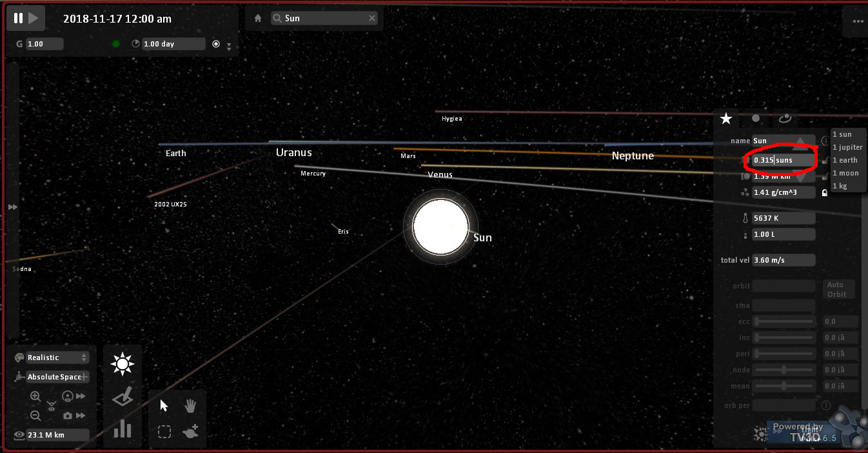Viewport: 868px width, 453px height.
Task: Click the Sun body in viewport
Action: (440, 226)
